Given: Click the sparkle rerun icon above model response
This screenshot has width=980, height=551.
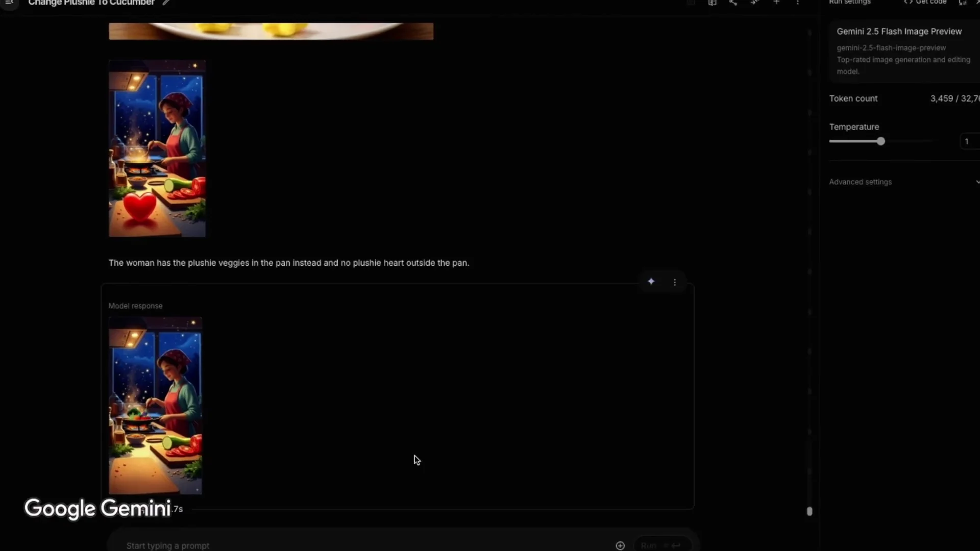Looking at the screenshot, I should 651,281.
